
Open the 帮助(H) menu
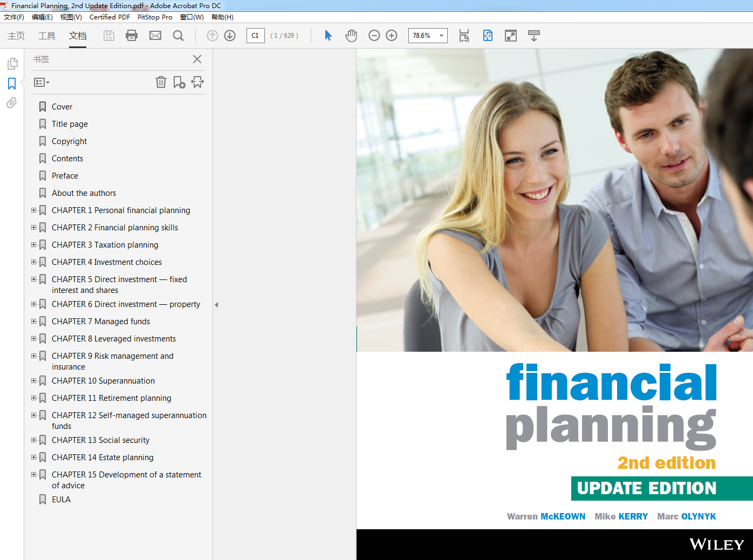click(222, 17)
